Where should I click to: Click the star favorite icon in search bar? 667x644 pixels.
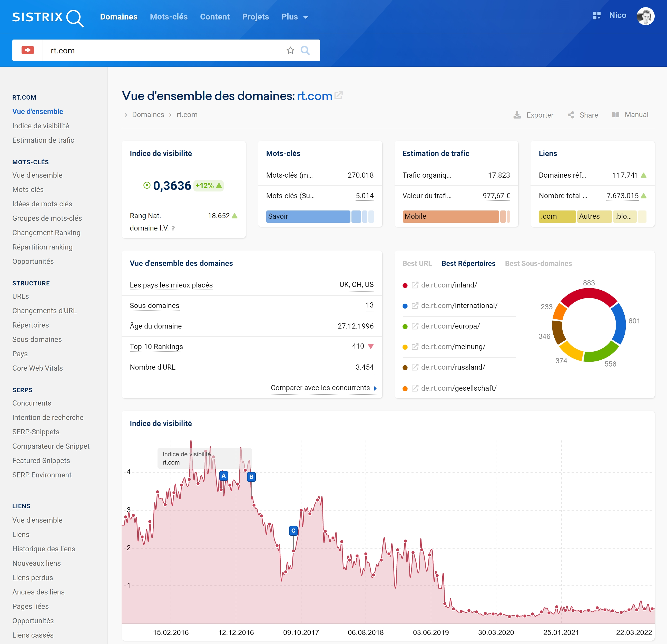(290, 50)
